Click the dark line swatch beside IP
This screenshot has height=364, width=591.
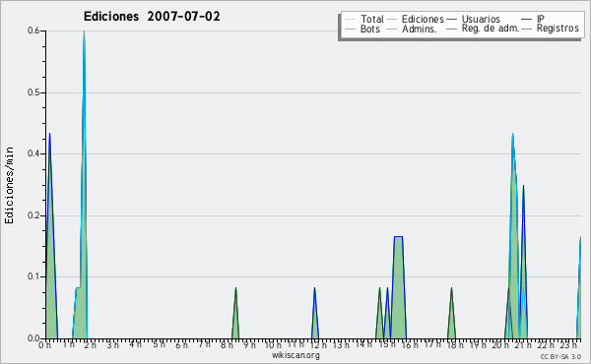click(x=527, y=20)
